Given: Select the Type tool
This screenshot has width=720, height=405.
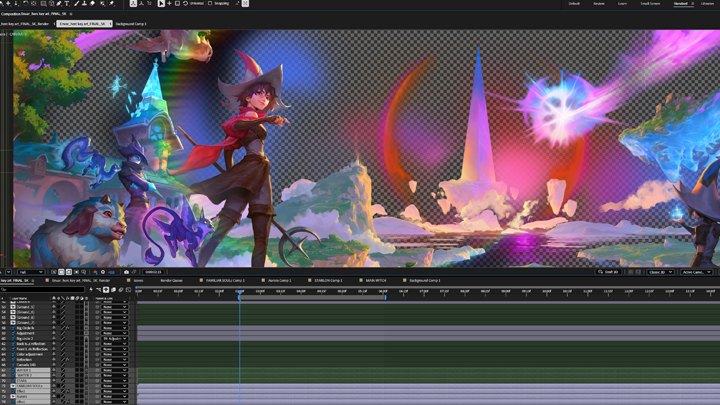Looking at the screenshot, I should click(x=67, y=3).
